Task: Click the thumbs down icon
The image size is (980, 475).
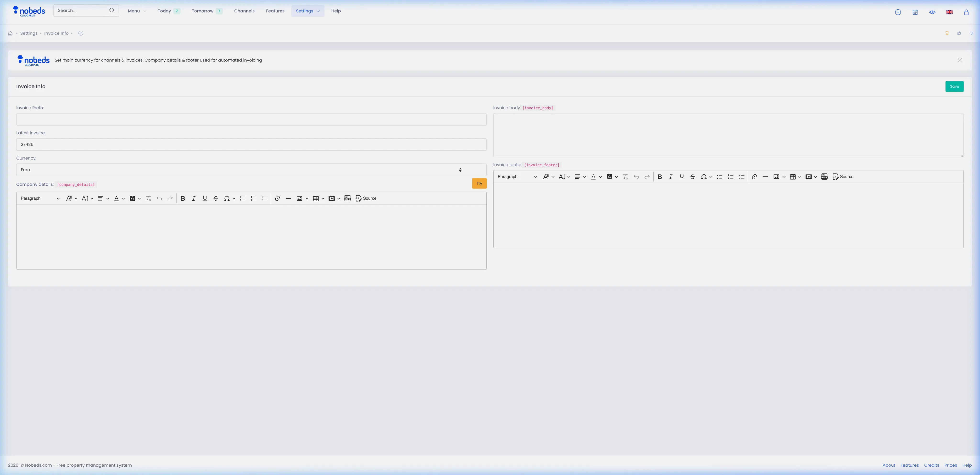Action: point(971,33)
